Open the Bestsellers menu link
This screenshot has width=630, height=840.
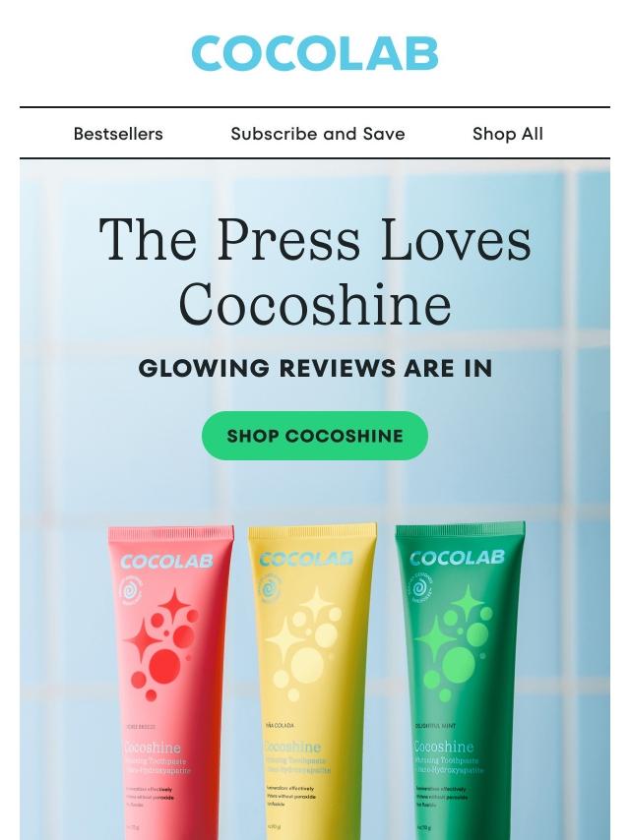click(x=118, y=134)
